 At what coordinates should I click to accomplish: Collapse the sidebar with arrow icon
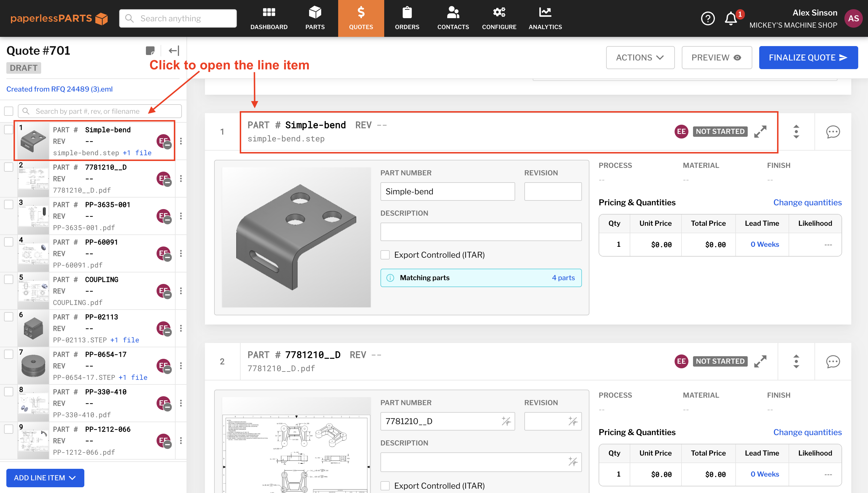click(174, 51)
